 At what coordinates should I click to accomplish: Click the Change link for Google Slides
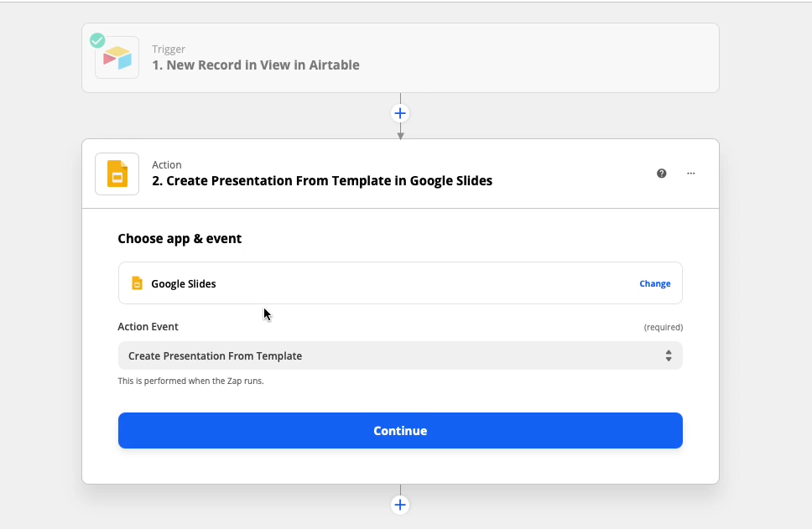(654, 283)
